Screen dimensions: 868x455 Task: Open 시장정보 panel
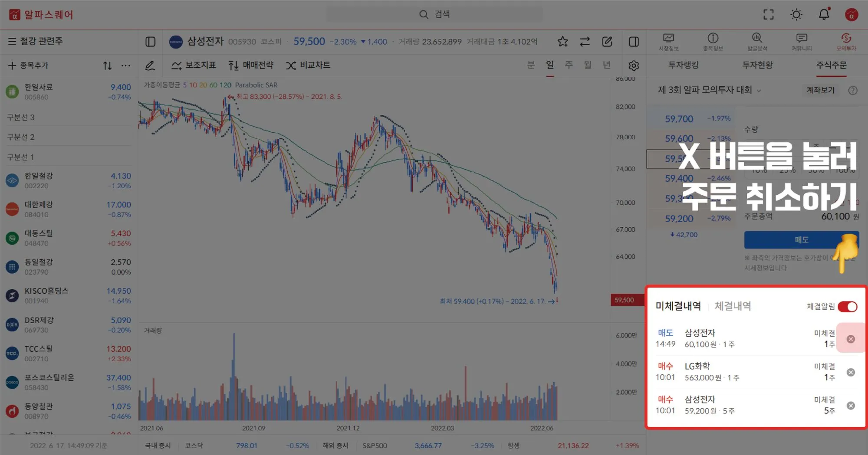(x=668, y=42)
